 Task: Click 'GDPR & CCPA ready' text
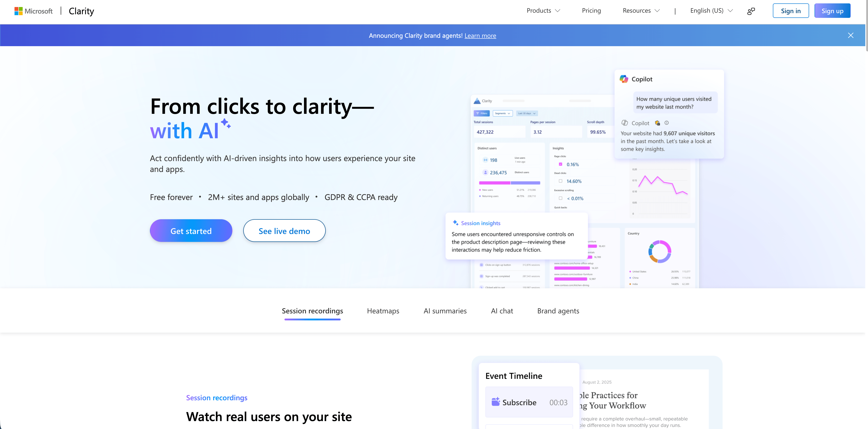361,197
